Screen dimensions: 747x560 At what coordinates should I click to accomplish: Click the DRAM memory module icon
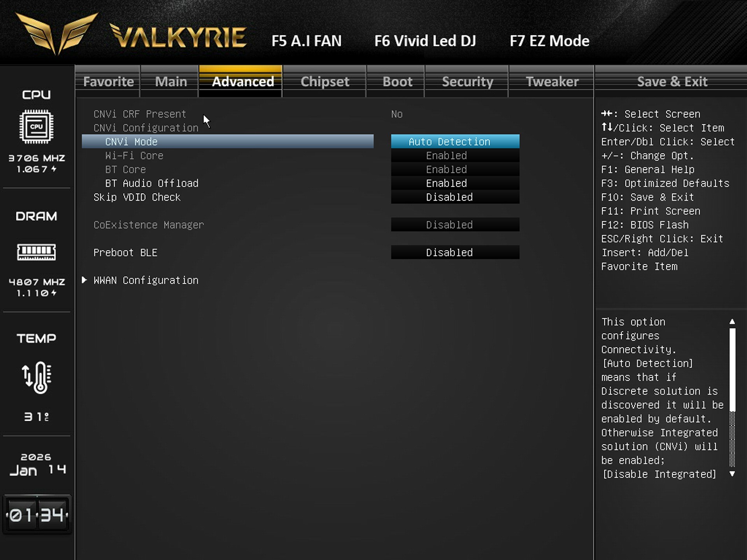click(x=36, y=252)
